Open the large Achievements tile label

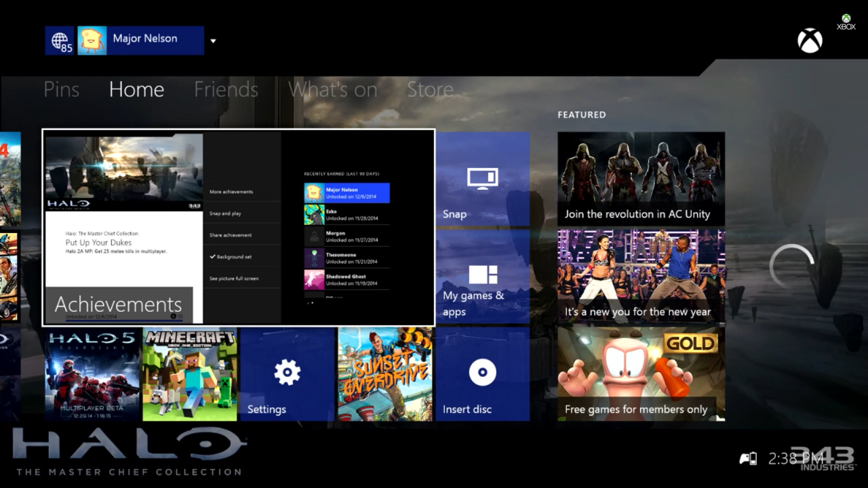[119, 304]
